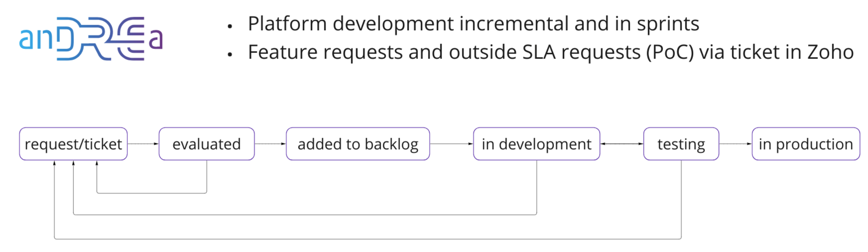Select the in production box
Image resolution: width=868 pixels, height=252 pixels.
coord(806,144)
